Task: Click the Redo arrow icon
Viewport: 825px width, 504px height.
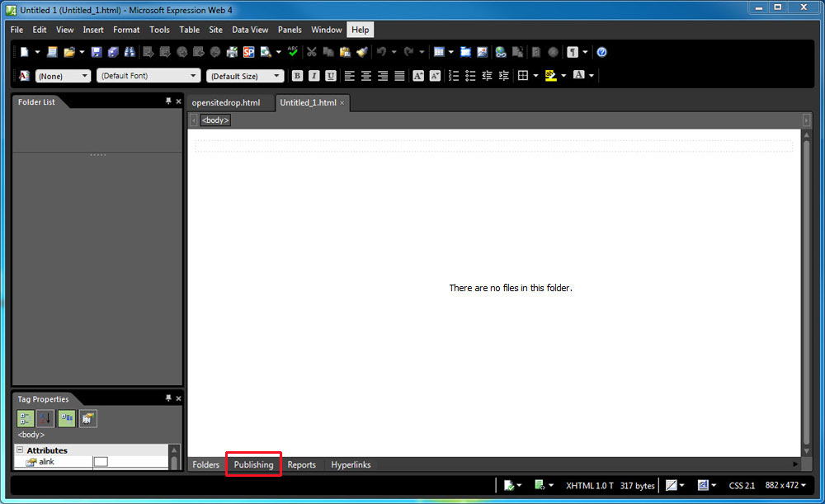Action: (x=409, y=52)
